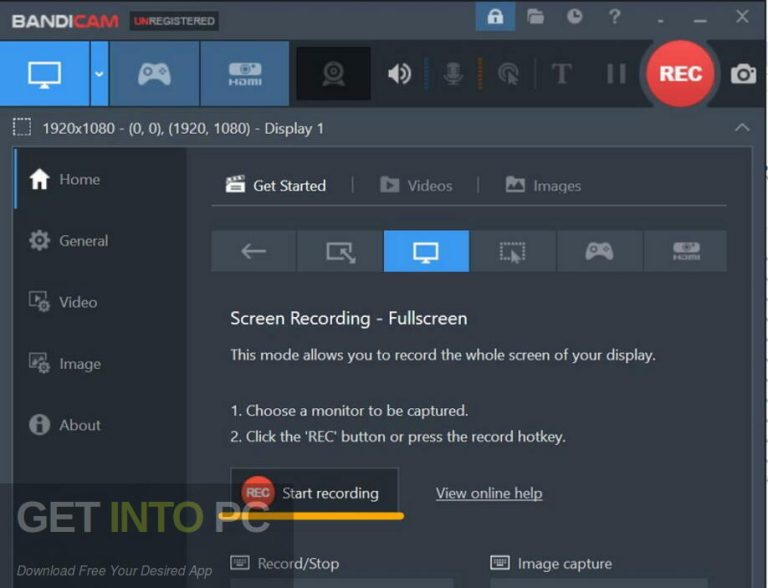Toggle the microphone recording
Viewport: 768px width, 588px height.
451,74
